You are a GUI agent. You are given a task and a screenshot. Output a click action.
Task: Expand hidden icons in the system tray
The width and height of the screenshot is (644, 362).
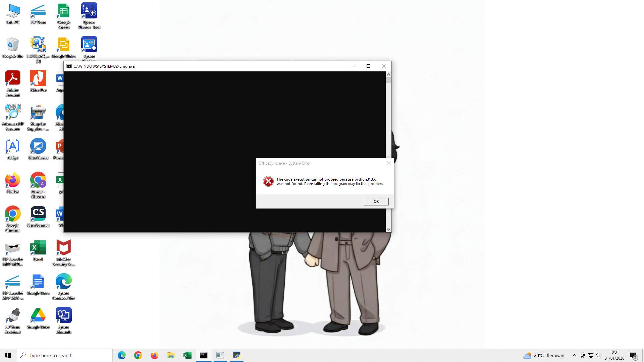pos(574,355)
